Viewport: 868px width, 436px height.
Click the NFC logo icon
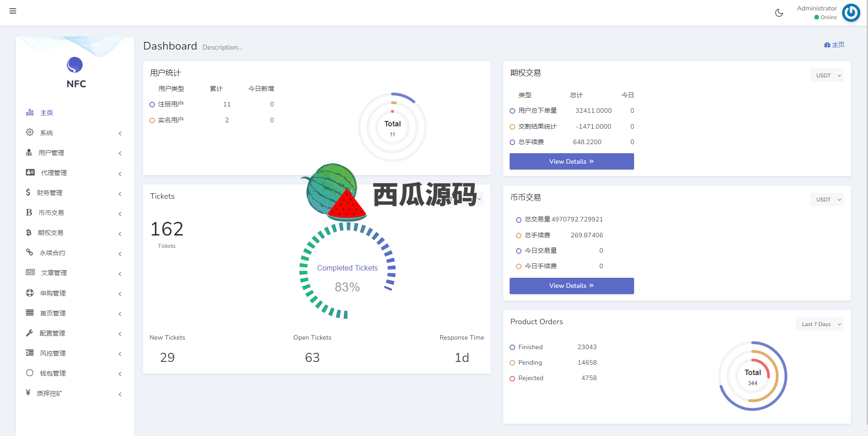click(x=75, y=65)
